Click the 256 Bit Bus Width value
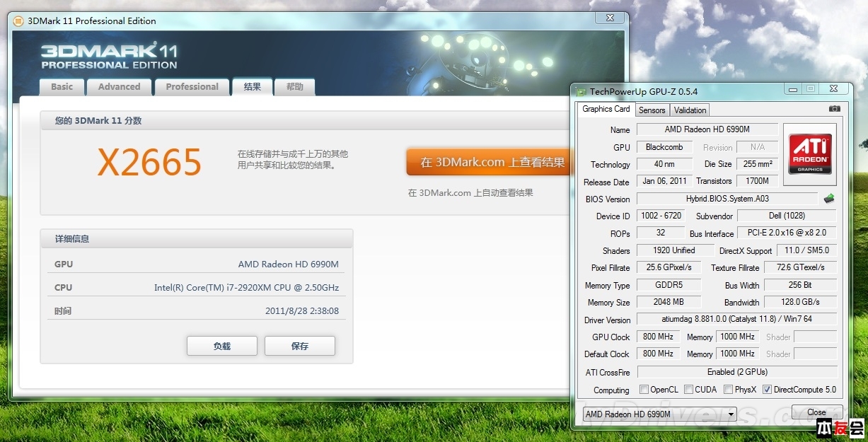Screen dimensions: 868x442 800,285
